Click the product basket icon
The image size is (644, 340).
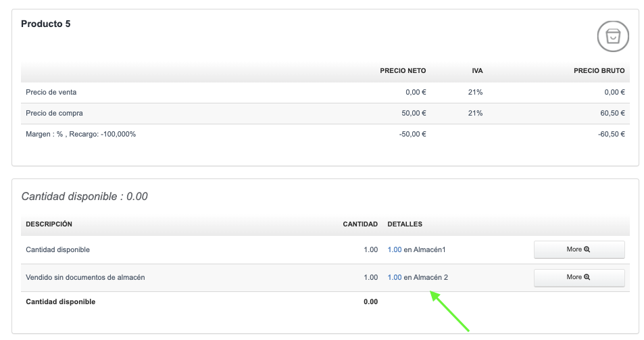click(612, 36)
